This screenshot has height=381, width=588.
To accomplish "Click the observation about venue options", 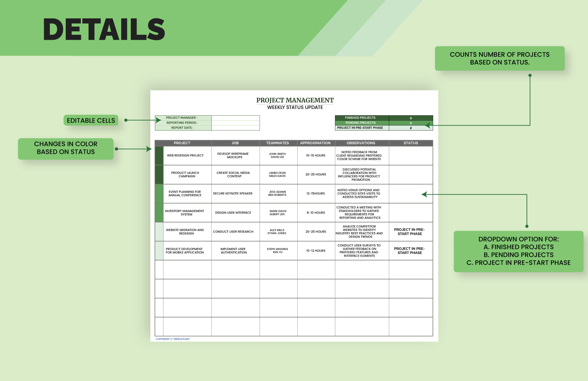I will (362, 194).
